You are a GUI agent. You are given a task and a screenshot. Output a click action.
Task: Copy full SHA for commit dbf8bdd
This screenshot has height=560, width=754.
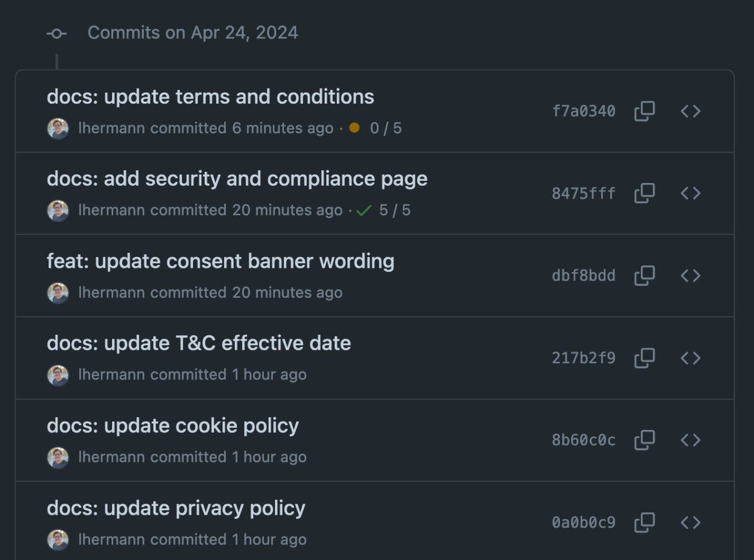point(644,275)
